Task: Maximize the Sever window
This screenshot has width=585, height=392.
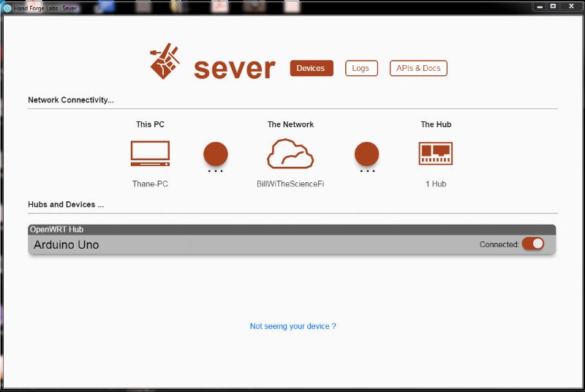Action: [553, 7]
